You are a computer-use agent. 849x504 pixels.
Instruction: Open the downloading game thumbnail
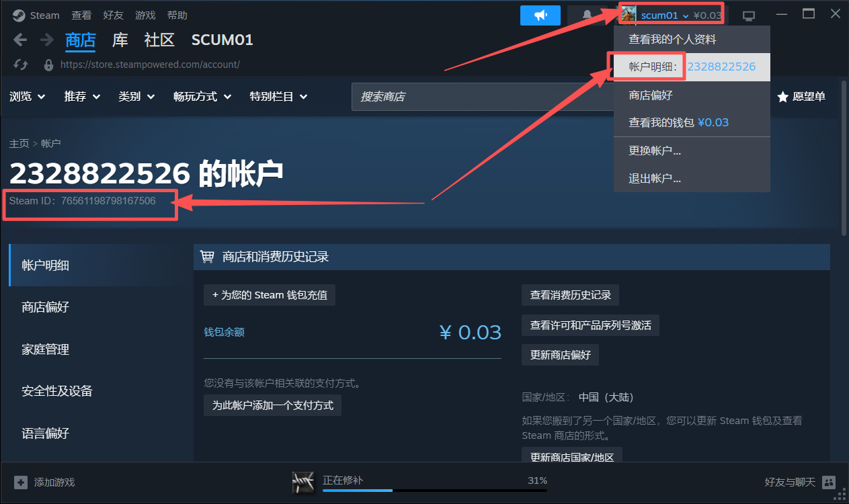click(x=304, y=482)
